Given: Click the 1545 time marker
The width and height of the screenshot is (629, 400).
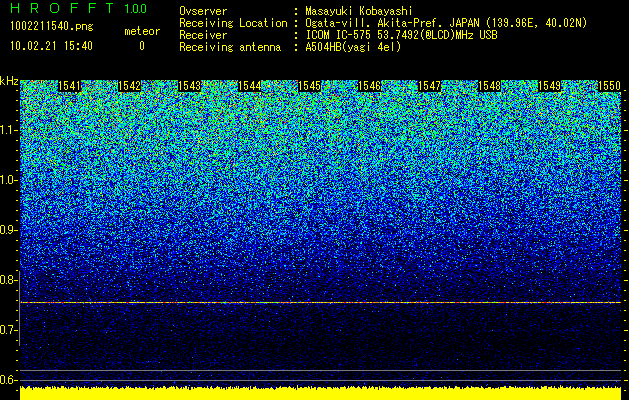Looking at the screenshot, I should [x=310, y=86].
